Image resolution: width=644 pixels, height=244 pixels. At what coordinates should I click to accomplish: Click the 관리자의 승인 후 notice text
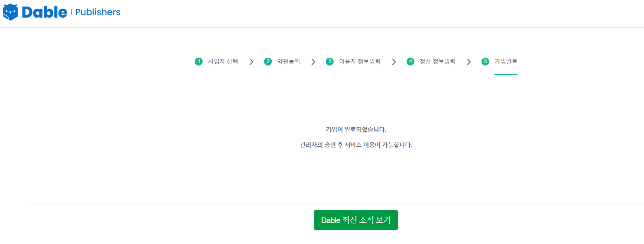[x=356, y=145]
